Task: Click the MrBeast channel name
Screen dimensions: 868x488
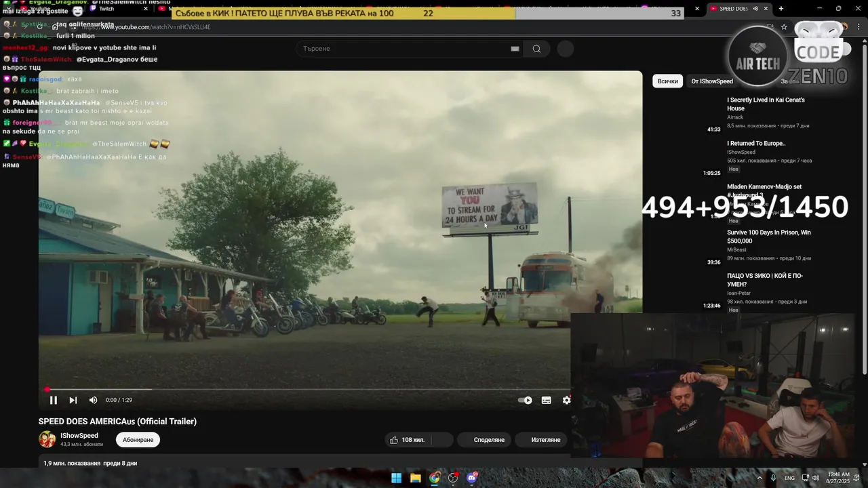Action: click(x=736, y=250)
